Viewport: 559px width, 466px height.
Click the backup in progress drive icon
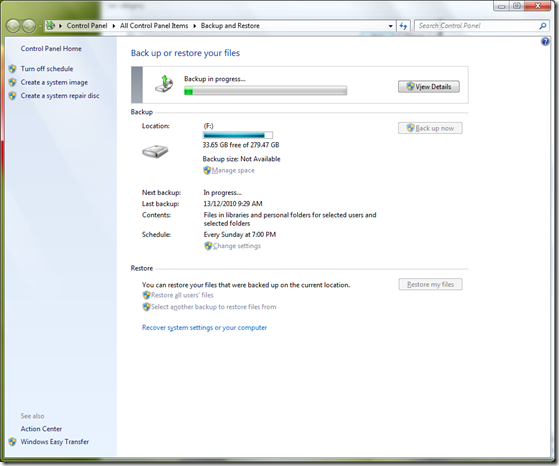[x=164, y=84]
